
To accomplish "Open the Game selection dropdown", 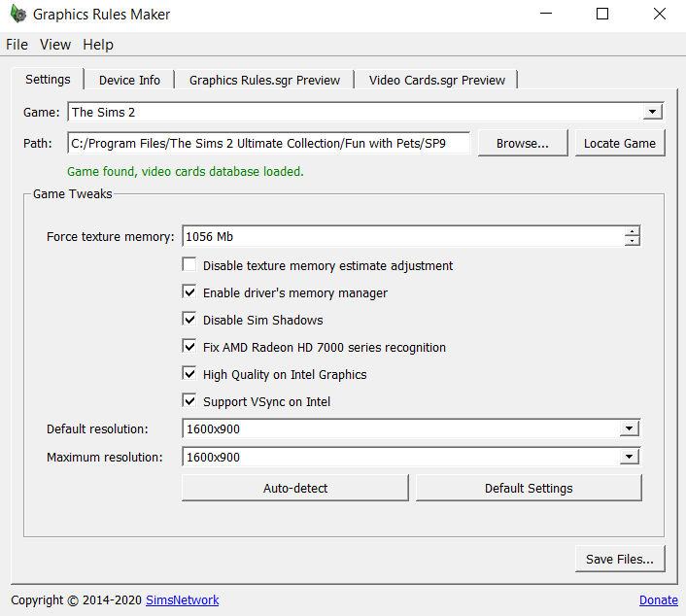I will [x=653, y=113].
